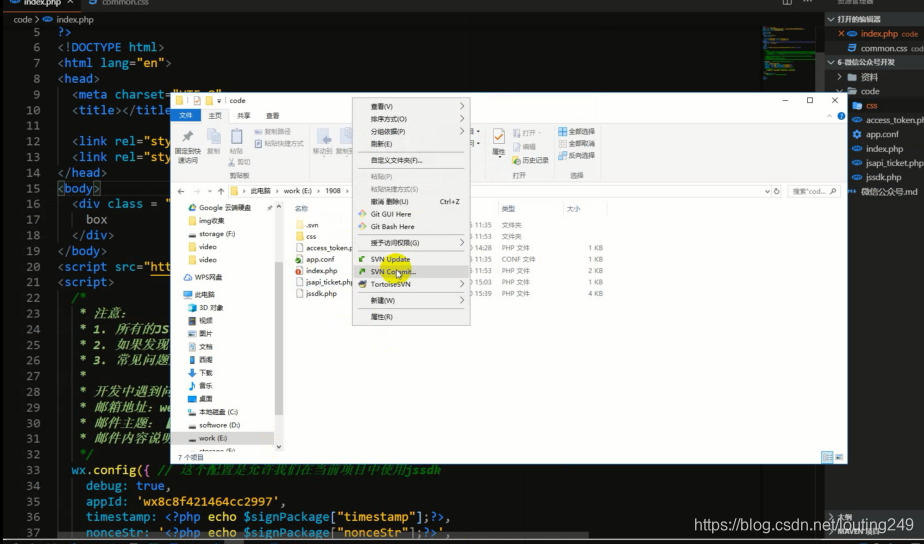Open the View (查看) context submenu
Viewport: 924px width, 544px height.
pos(411,107)
